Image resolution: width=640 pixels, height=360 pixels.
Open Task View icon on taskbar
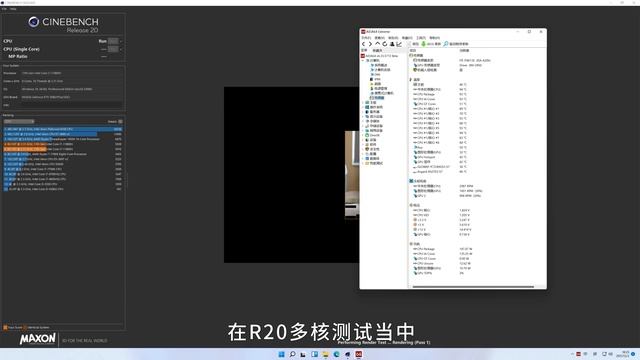[x=303, y=354]
